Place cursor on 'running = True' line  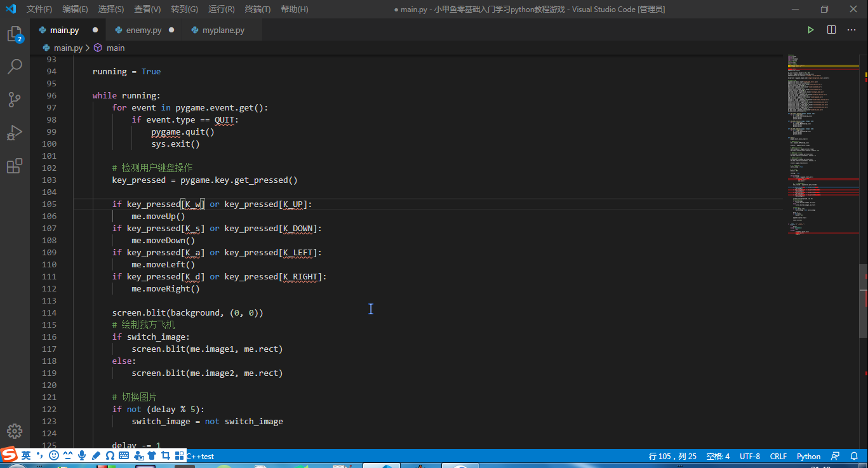click(x=126, y=71)
